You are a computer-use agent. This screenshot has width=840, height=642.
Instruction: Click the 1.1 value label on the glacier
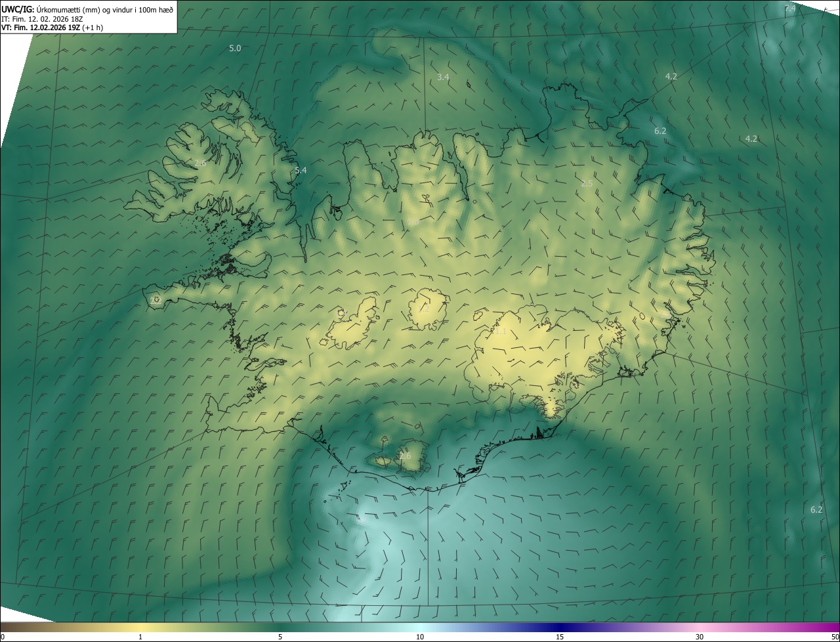point(501,331)
